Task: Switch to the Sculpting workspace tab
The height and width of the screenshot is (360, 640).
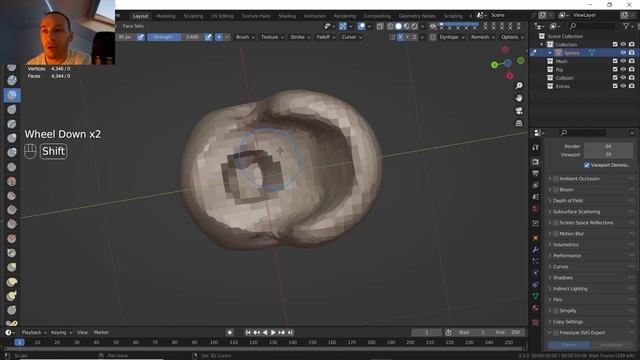Action: click(193, 16)
